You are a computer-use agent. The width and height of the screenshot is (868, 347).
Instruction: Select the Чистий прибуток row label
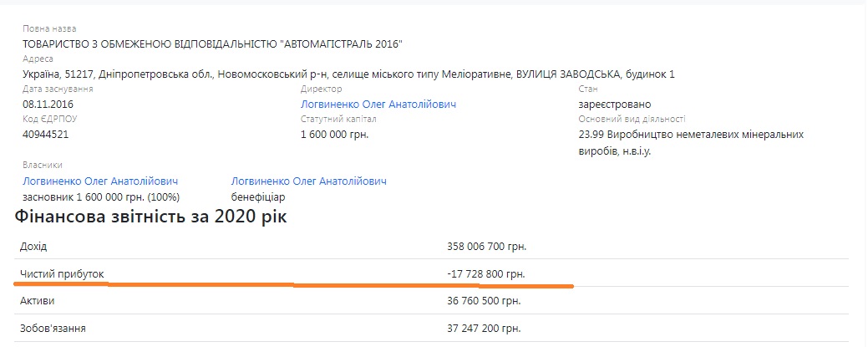point(63,274)
